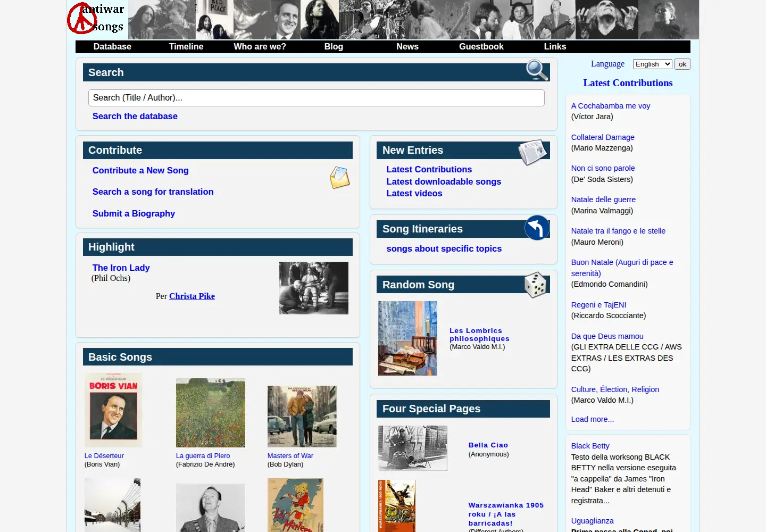The image size is (766, 532).
Task: Open Warszawianka 1905 roku song link
Action: [506, 514]
